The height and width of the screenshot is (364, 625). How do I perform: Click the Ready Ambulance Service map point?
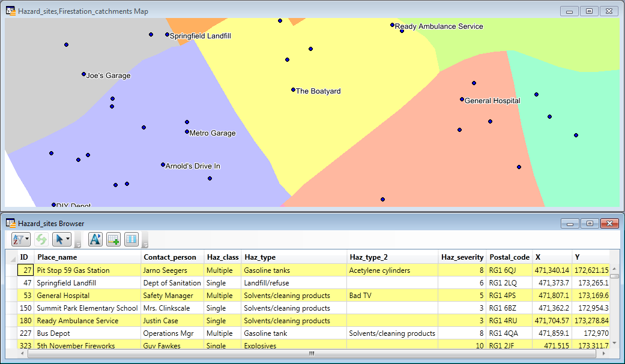pos(392,25)
